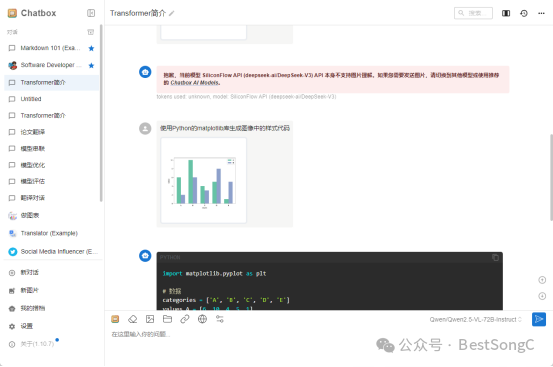Open the Social Media Influencer conversation
Screen dimensions: 553x367
[x=51, y=252]
